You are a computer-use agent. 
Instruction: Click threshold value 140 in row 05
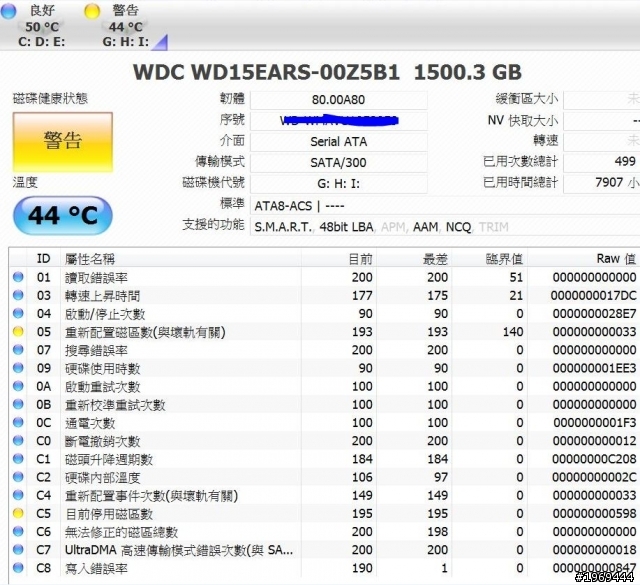tap(513, 331)
